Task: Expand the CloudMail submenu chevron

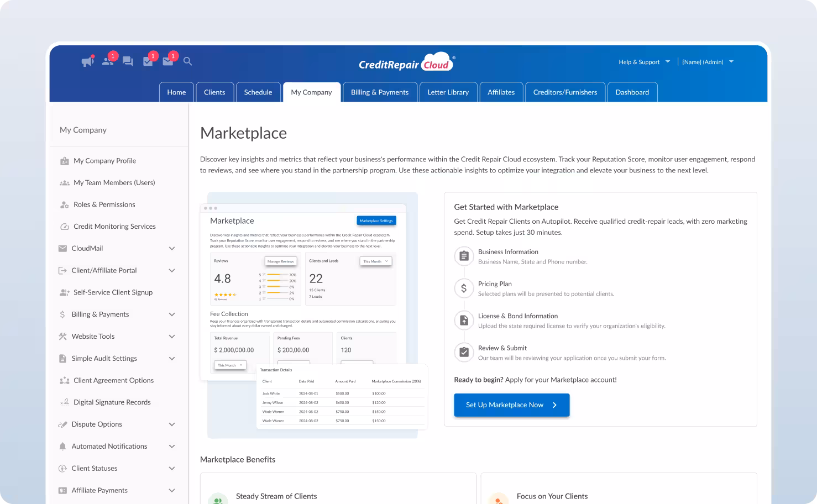Action: [x=172, y=249]
